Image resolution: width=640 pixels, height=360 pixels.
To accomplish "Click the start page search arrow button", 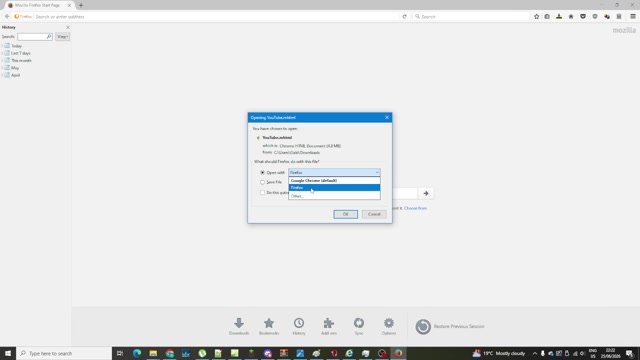I will pos(426,193).
